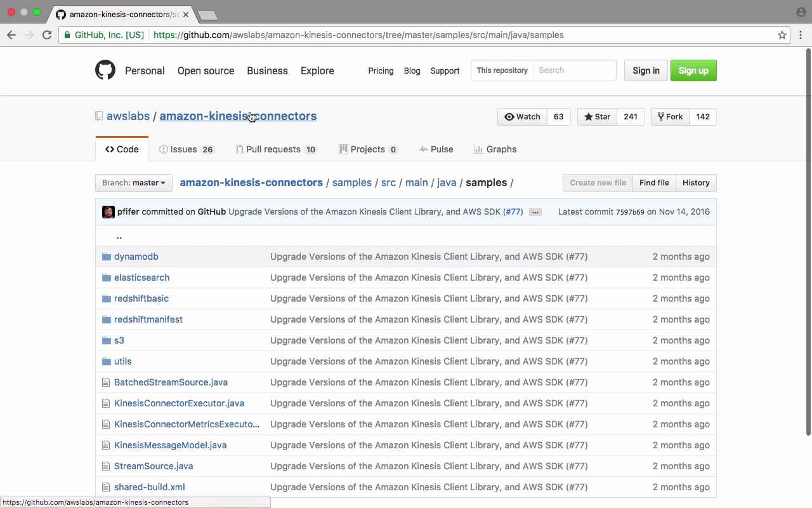The width and height of the screenshot is (812, 508).
Task: Reload the page with the browser refresh icon
Action: point(47,35)
